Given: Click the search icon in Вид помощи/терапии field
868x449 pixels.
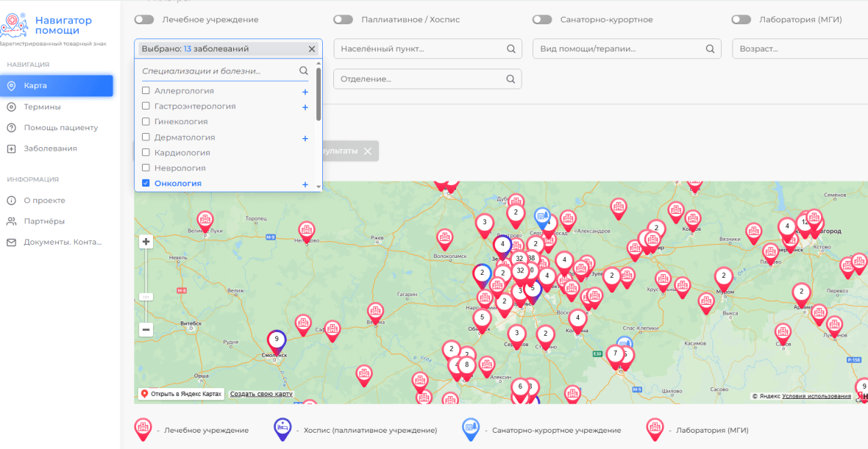Looking at the screenshot, I should tap(711, 49).
